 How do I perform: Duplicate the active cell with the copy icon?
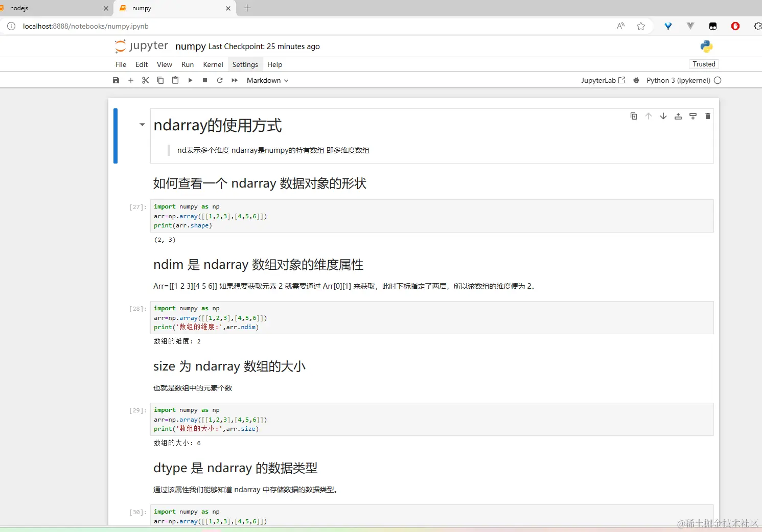[634, 116]
